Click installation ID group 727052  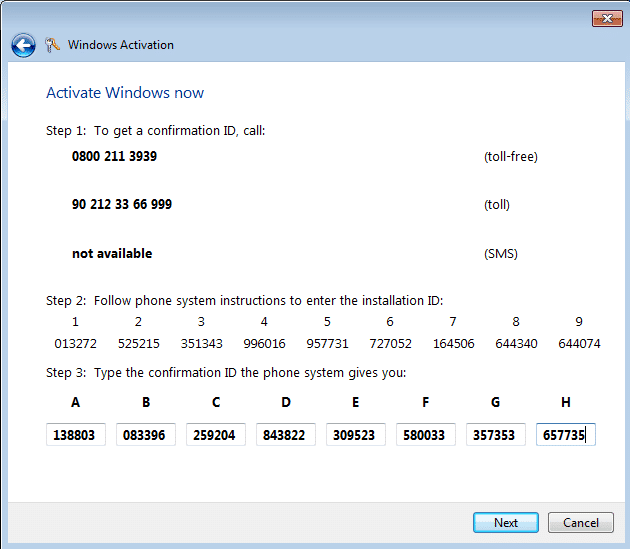[391, 344]
